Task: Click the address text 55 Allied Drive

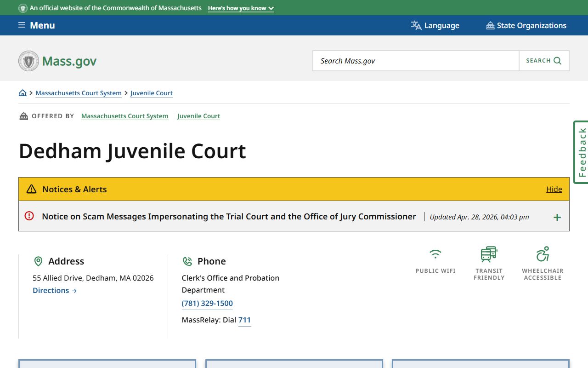Action: pyautogui.click(x=93, y=278)
